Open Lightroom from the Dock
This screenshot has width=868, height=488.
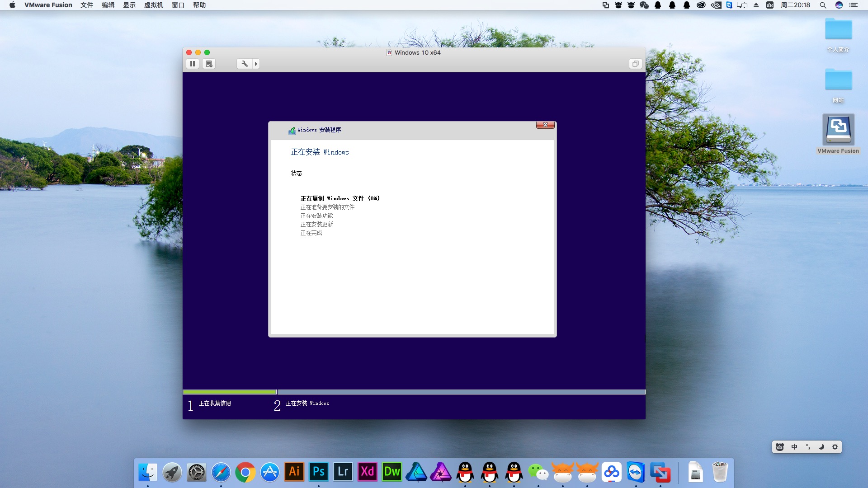pos(343,472)
